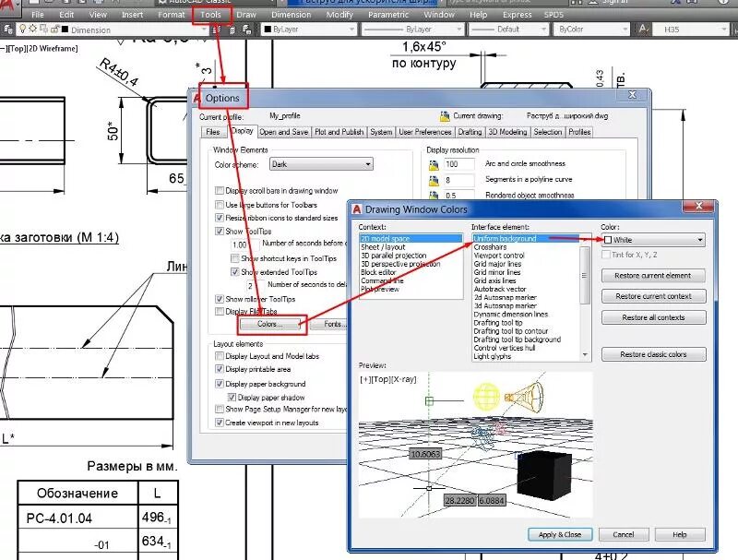Switch to the Selection tab
The height and width of the screenshot is (560, 738).
pos(547,132)
